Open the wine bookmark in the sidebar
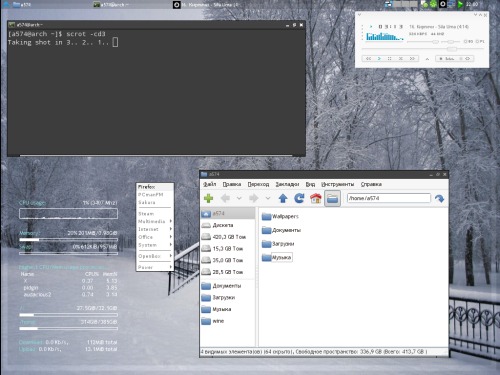Viewport: 500px width, 375px height. point(228,321)
